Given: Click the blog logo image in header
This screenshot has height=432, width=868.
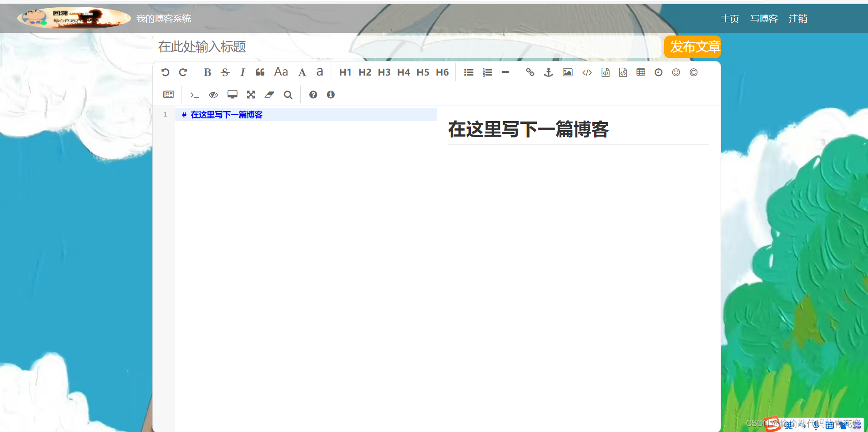Looking at the screenshot, I should [x=74, y=18].
